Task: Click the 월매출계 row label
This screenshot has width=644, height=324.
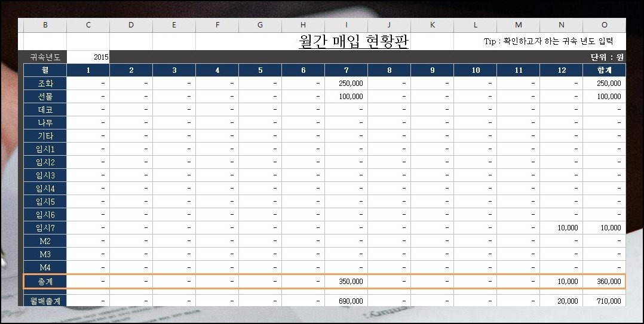Action: click(x=45, y=301)
